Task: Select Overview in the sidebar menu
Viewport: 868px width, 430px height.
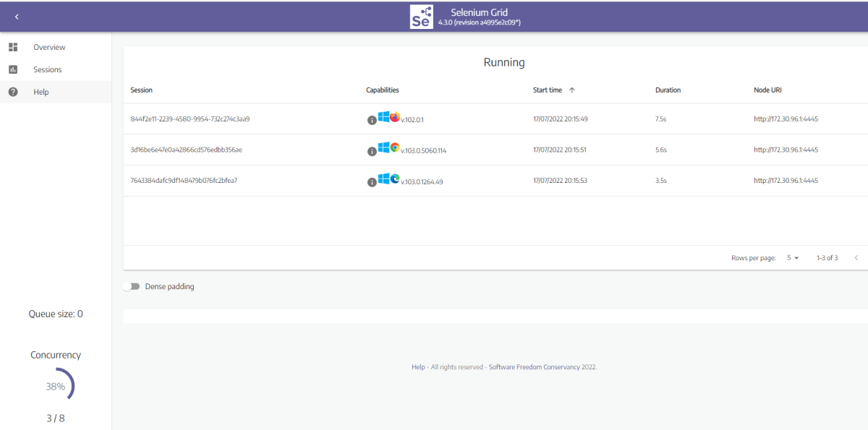Action: coord(49,47)
